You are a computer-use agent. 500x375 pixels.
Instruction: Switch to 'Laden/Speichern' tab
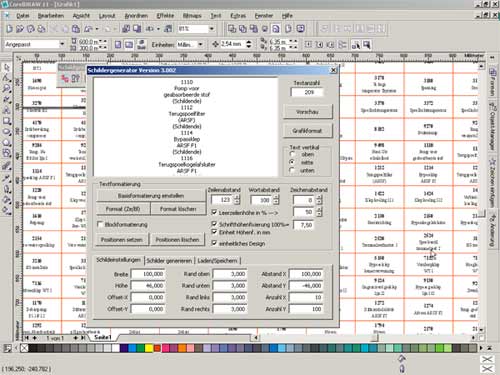point(217,261)
